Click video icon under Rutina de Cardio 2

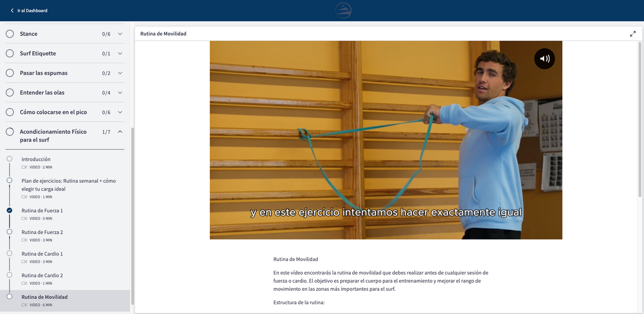(x=24, y=284)
